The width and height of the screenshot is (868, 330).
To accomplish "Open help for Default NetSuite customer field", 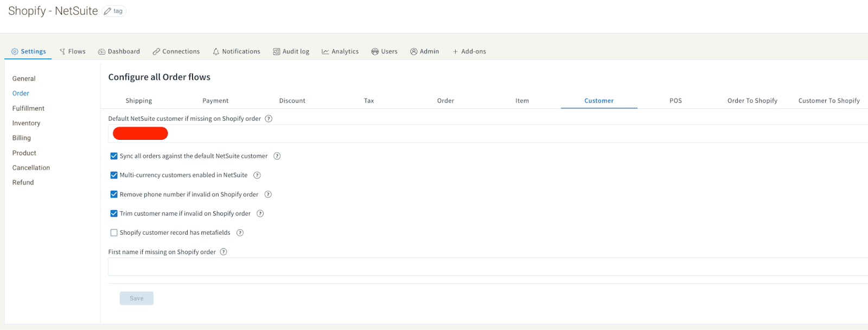I will pyautogui.click(x=269, y=119).
